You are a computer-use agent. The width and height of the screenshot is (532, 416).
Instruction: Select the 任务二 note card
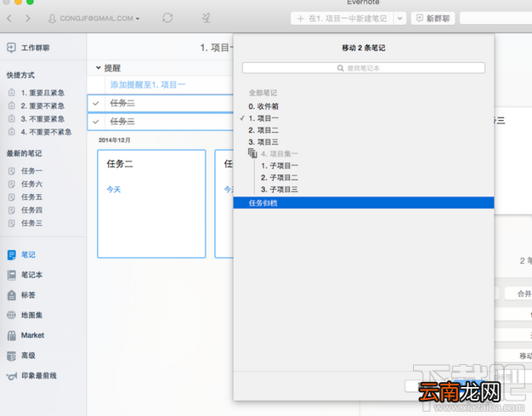(151, 204)
